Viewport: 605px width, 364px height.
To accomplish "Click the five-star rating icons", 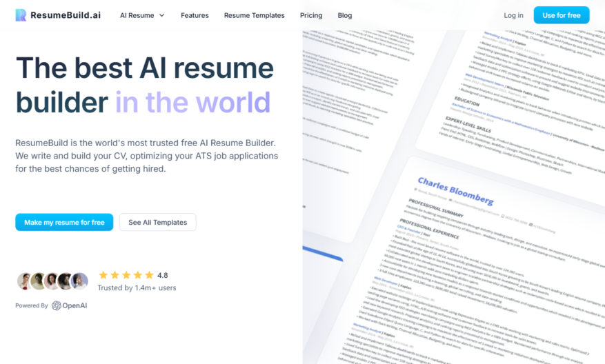I will tap(126, 275).
